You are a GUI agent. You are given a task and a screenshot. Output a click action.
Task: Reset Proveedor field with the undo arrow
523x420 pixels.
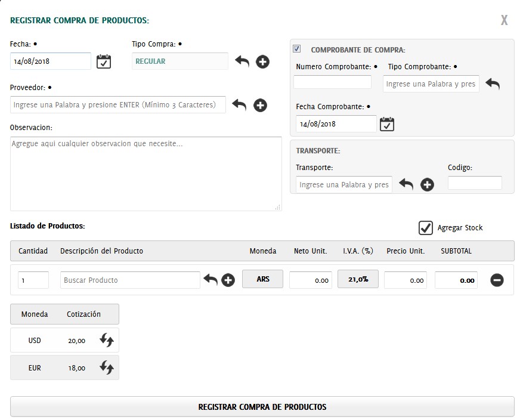[239, 105]
